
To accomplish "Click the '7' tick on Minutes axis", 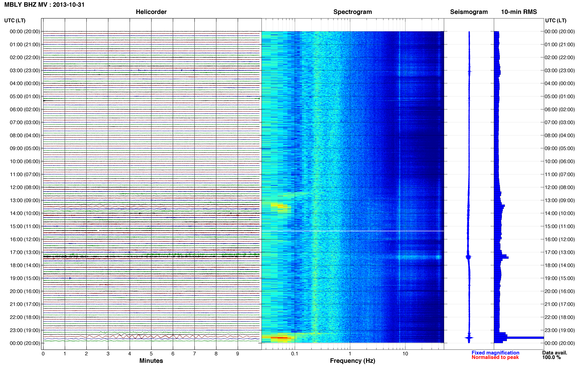I will pos(195,354).
